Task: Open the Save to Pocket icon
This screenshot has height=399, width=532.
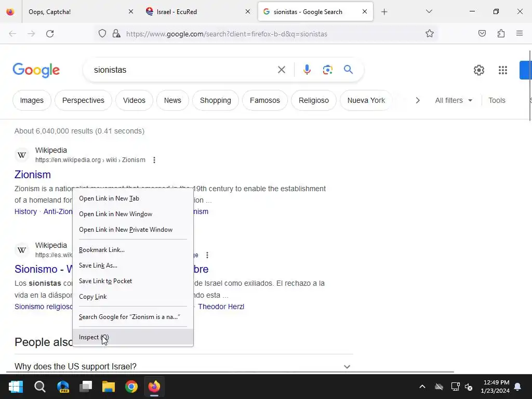Action: coord(482,34)
